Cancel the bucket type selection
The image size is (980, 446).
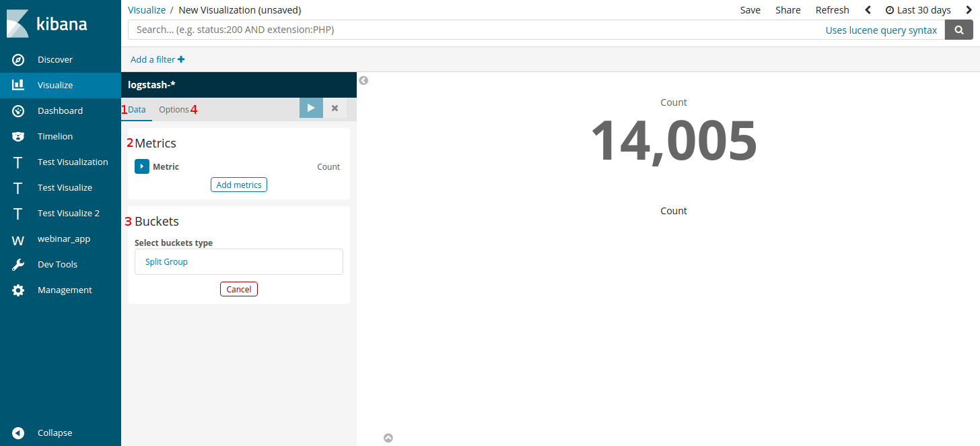(239, 289)
